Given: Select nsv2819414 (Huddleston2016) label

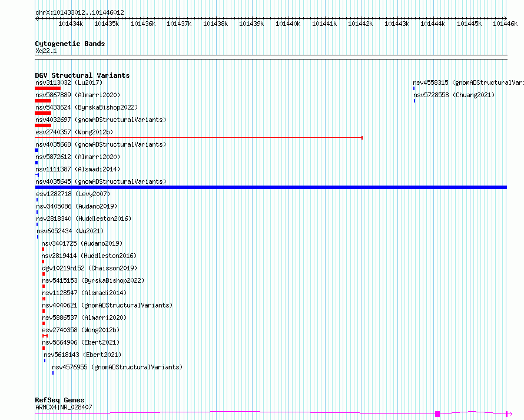Looking at the screenshot, I should [x=89, y=256].
